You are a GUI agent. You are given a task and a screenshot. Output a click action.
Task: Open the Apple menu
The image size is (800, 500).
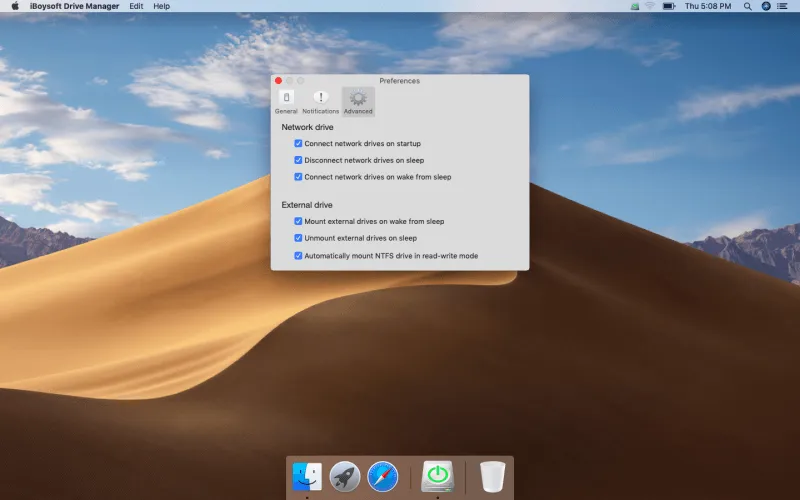coord(15,6)
